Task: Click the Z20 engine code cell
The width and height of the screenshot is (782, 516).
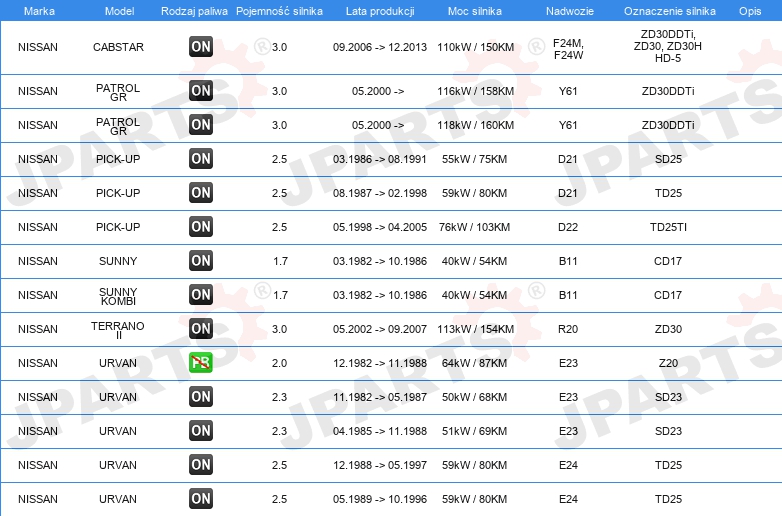Action: pos(668,363)
